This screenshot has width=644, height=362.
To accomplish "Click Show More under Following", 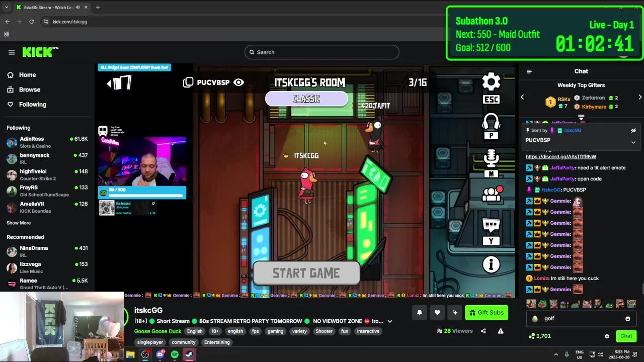I will pyautogui.click(x=19, y=223).
